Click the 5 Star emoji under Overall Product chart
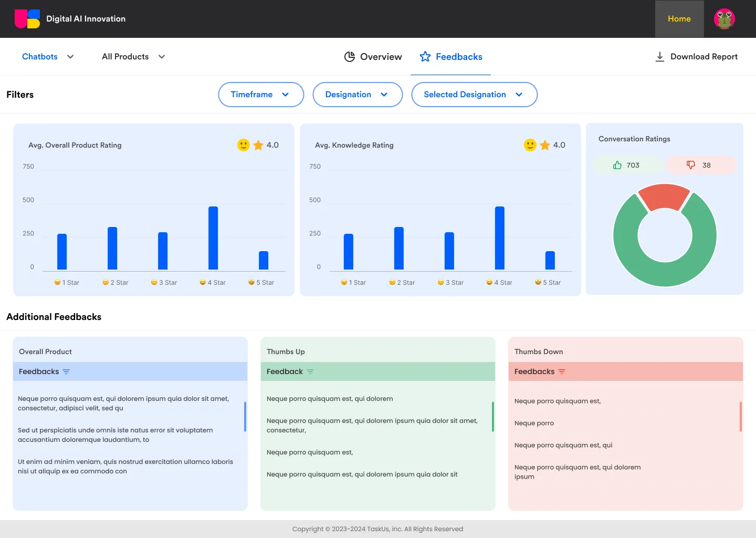Screen dimensions: 756x538 (x=251, y=282)
